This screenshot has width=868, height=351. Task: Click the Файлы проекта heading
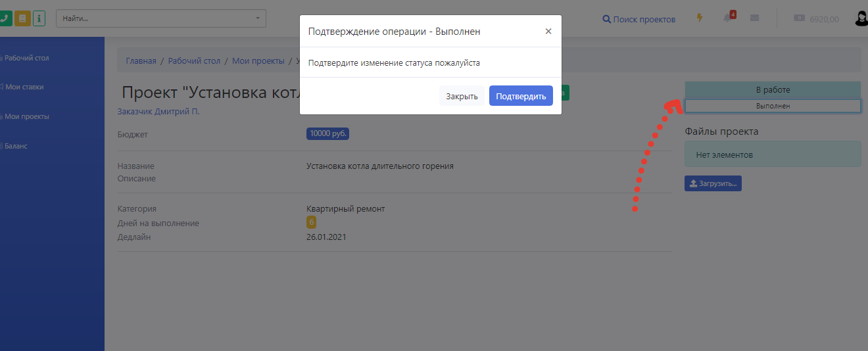[721, 131]
